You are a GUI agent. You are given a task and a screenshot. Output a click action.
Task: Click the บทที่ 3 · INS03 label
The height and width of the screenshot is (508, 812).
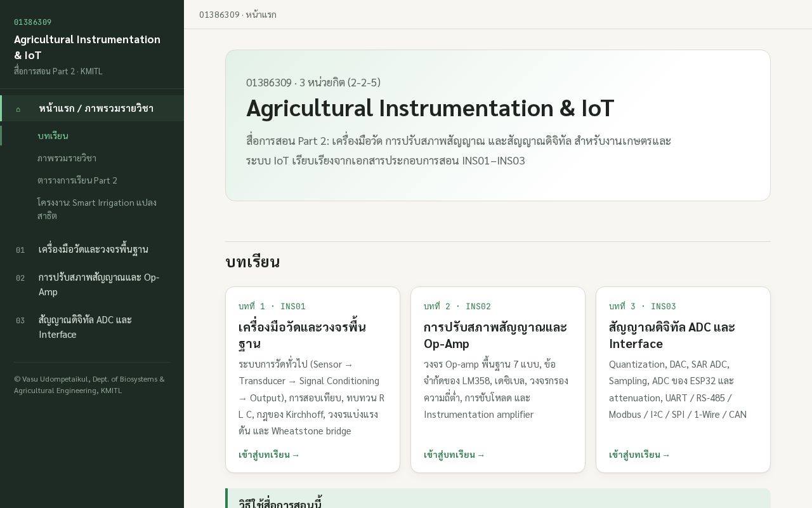pyautogui.click(x=643, y=306)
